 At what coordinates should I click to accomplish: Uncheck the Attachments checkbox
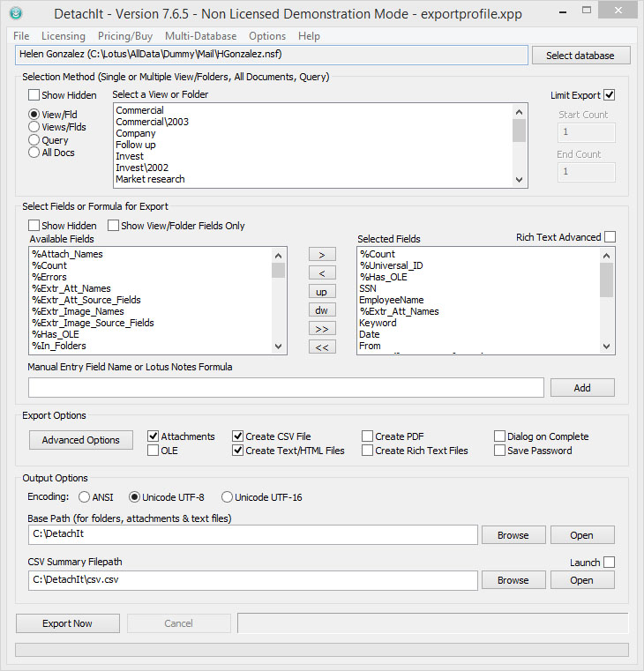click(154, 436)
